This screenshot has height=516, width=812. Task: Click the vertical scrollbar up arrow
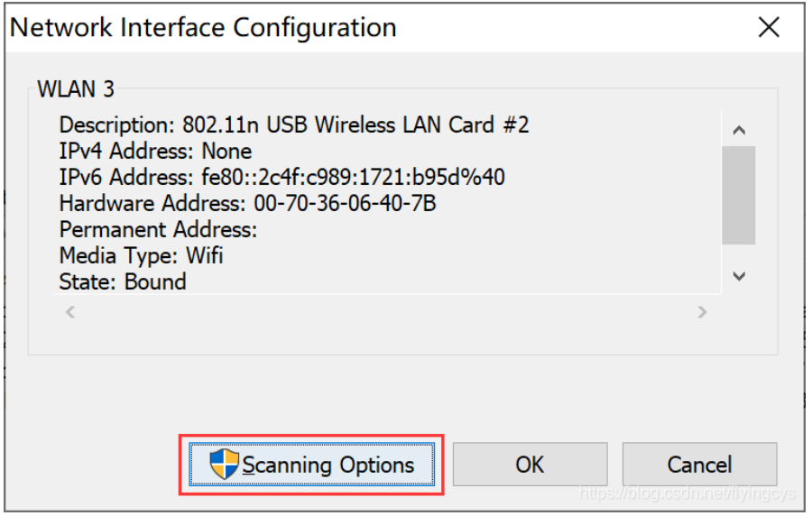(739, 130)
